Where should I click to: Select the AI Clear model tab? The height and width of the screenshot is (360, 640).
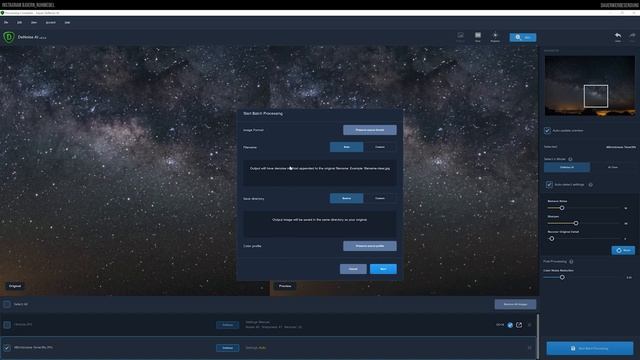(x=613, y=167)
